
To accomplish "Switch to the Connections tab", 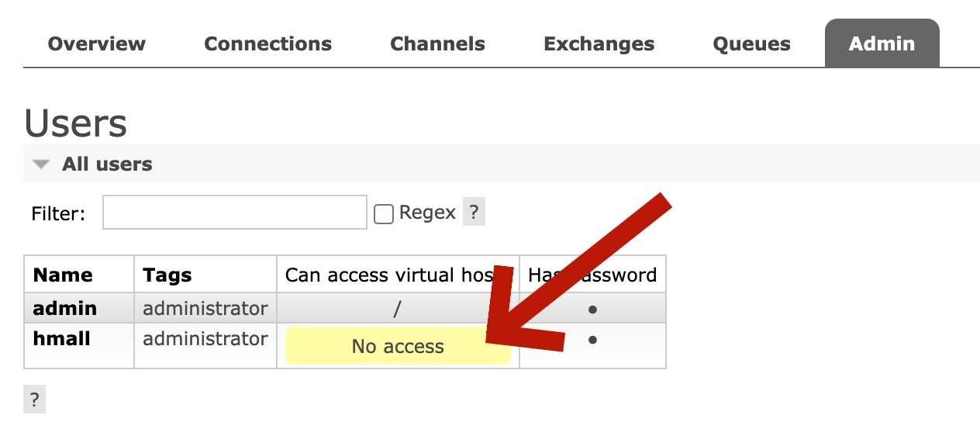I will (267, 44).
